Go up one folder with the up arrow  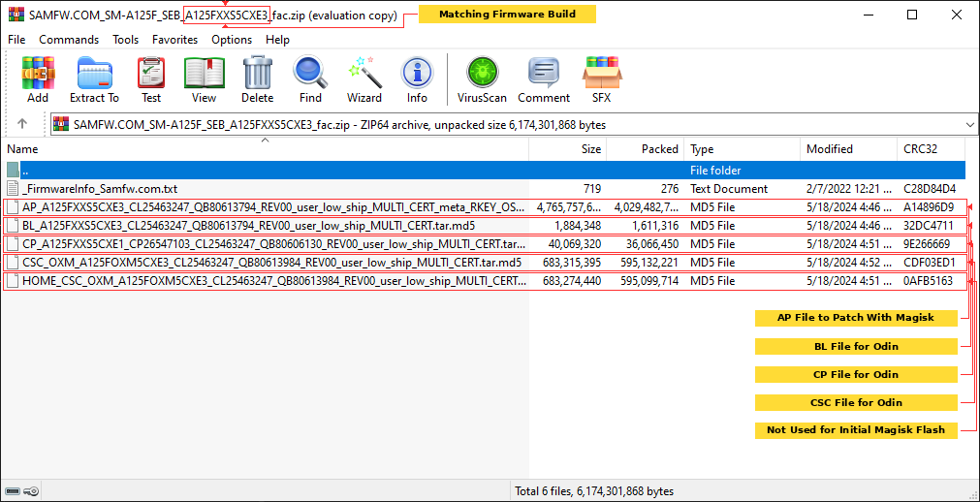[22, 124]
